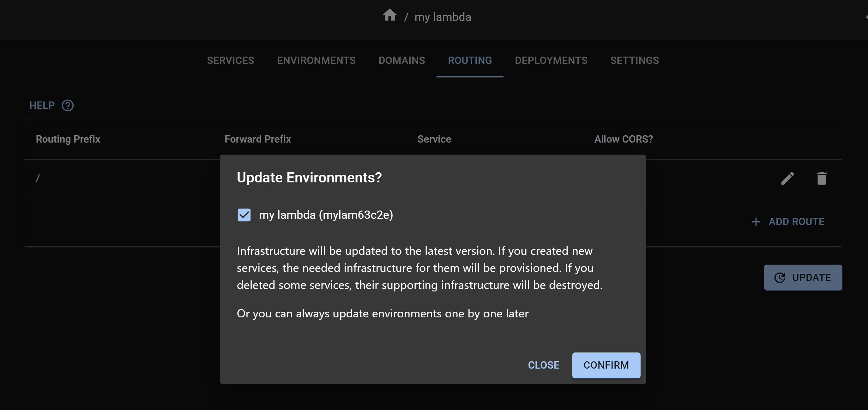Click the 'my lambda' breadcrumb text
The height and width of the screenshot is (410, 868).
tap(443, 17)
